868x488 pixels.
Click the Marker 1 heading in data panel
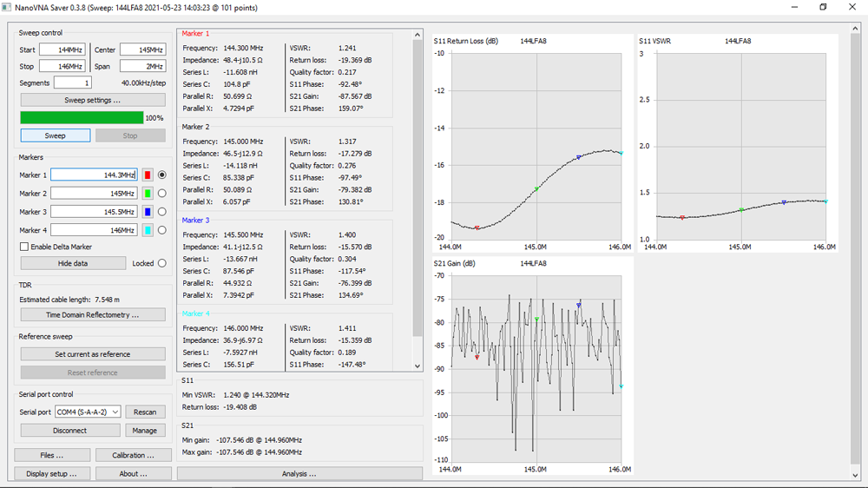[x=196, y=33]
